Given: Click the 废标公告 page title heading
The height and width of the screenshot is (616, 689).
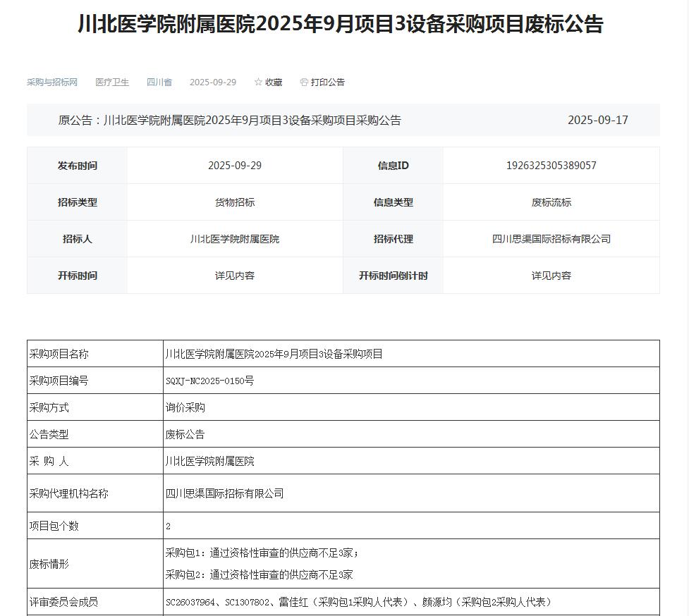Looking at the screenshot, I should pyautogui.click(x=340, y=25).
